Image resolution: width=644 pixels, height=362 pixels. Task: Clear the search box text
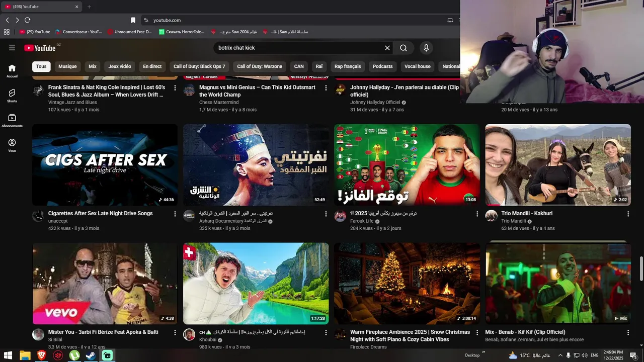[387, 48]
